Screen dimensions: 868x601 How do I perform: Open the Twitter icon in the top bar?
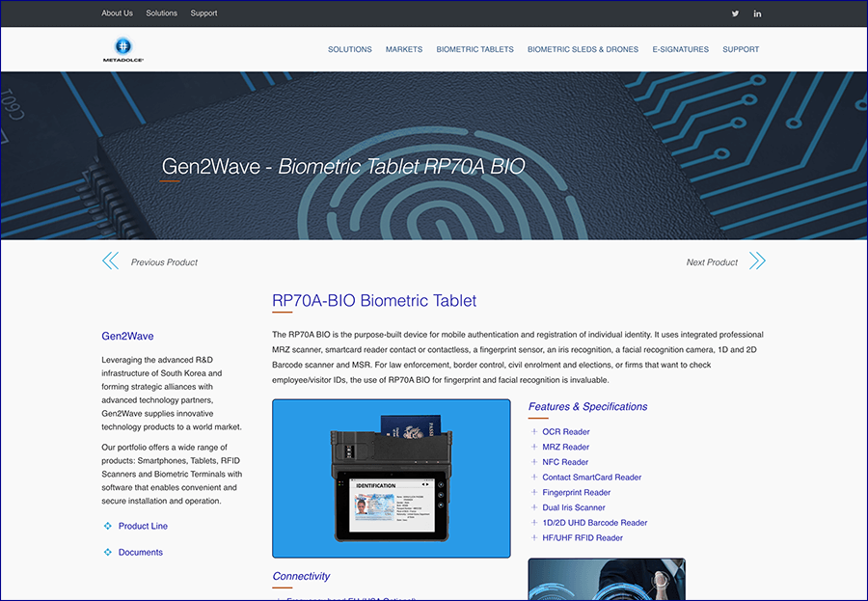click(735, 14)
